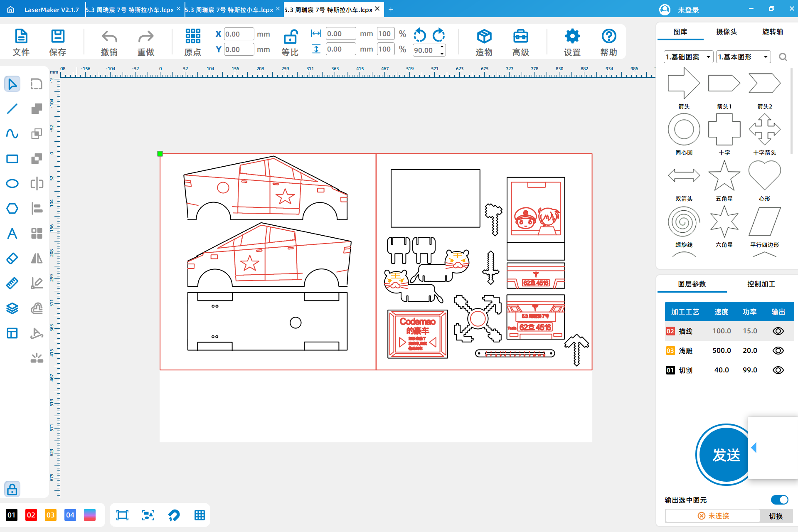Screen dimensions: 798x532
Task: Click the X position input field
Action: tap(239, 34)
